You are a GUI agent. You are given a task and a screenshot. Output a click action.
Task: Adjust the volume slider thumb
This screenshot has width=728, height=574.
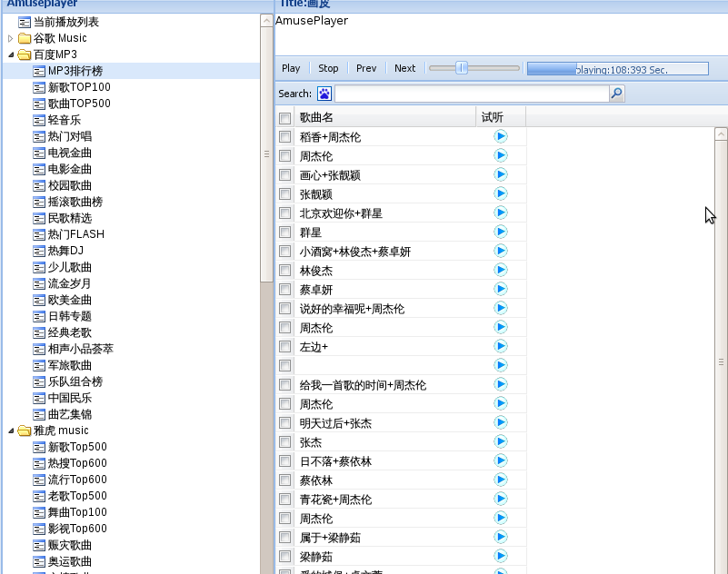(462, 68)
